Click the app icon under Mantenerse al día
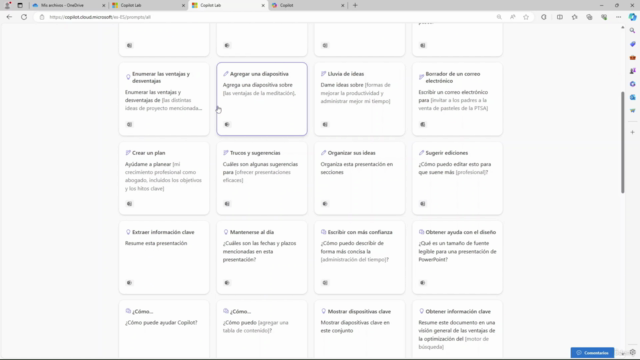Viewport: 640px width, 360px height. point(227,282)
